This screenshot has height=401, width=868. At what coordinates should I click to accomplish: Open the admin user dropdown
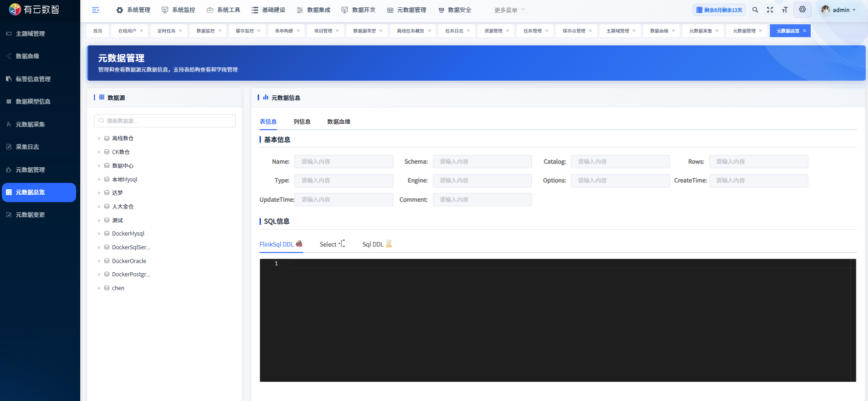click(839, 10)
